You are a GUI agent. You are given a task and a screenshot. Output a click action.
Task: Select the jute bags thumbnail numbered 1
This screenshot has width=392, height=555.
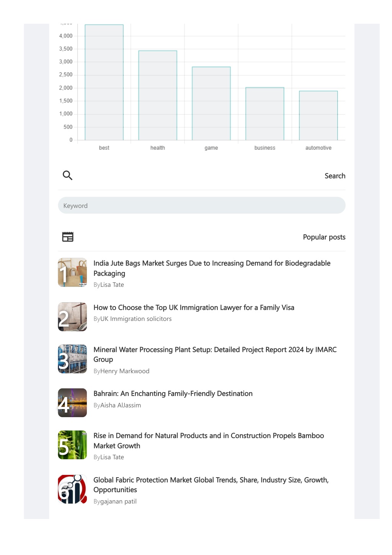72,272
